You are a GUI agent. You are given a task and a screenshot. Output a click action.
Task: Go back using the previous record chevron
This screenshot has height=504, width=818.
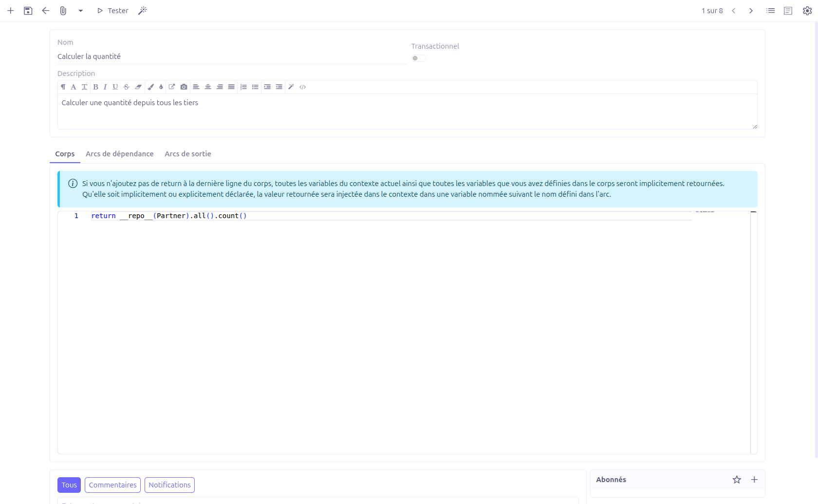click(x=734, y=10)
